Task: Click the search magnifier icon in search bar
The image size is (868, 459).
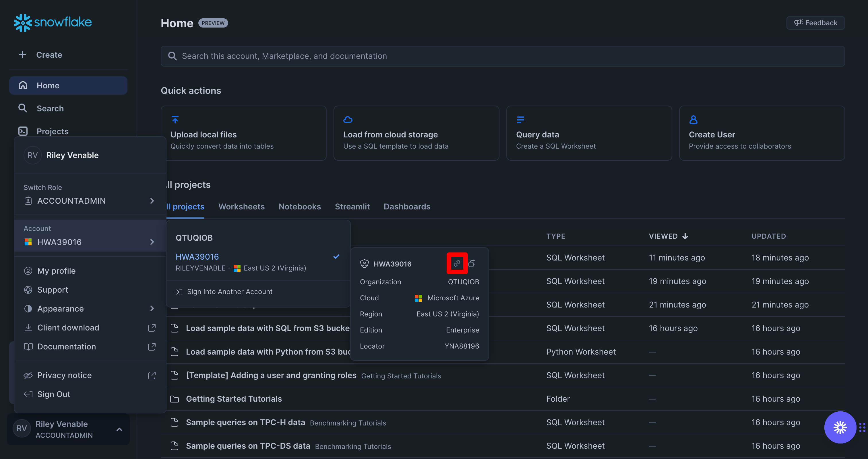Action: (172, 56)
